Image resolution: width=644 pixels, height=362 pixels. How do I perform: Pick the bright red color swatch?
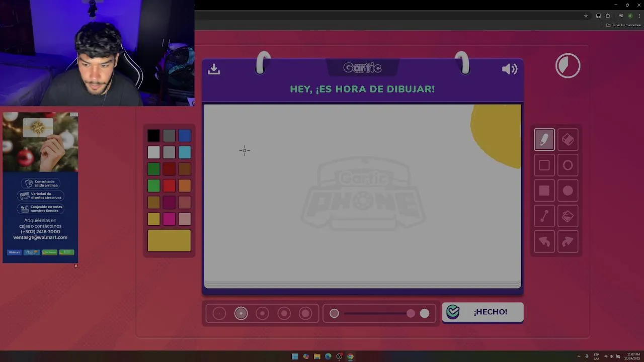click(169, 186)
